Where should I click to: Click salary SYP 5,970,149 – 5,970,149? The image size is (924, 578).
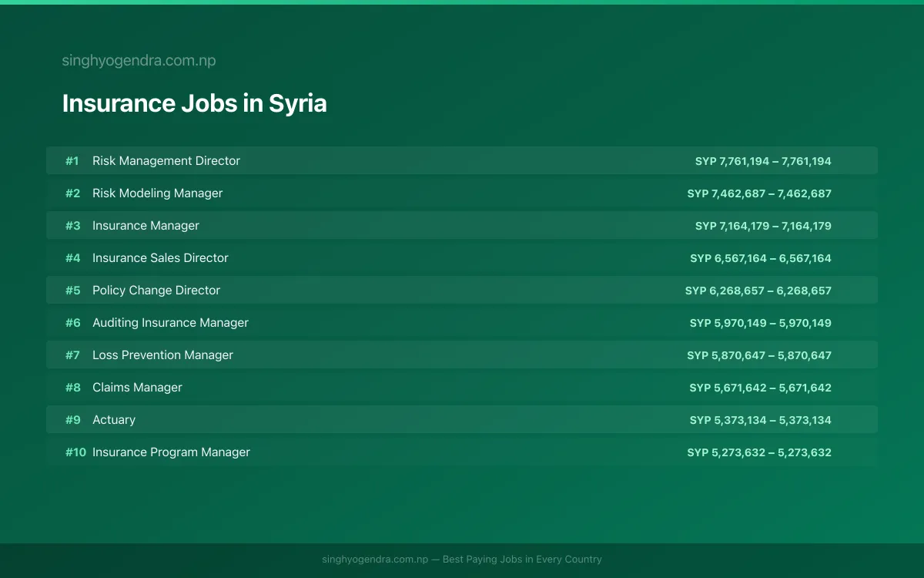[x=761, y=323]
